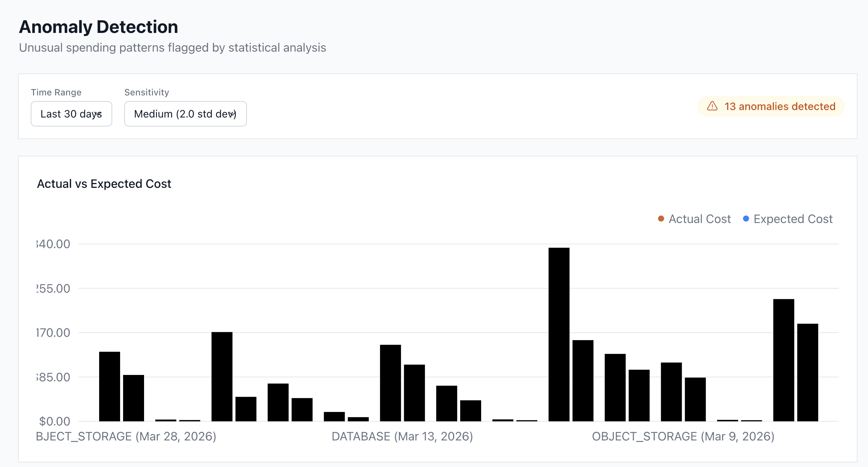Click the blue Expected Cost legend dot

coord(746,219)
